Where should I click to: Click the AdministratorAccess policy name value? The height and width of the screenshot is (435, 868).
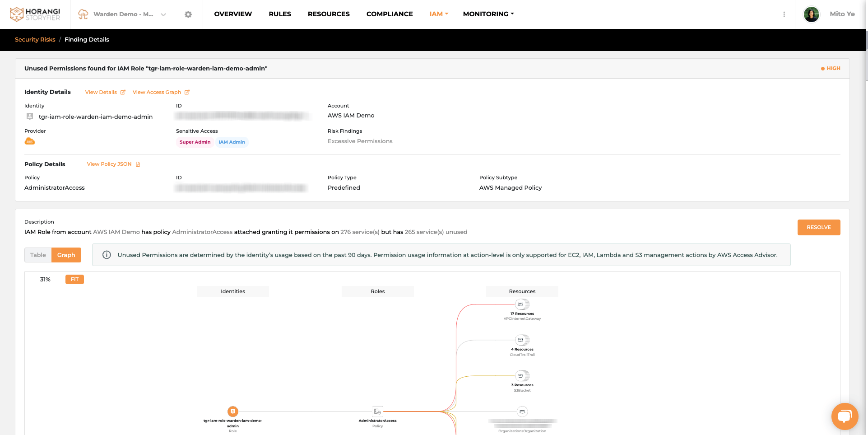(x=55, y=188)
